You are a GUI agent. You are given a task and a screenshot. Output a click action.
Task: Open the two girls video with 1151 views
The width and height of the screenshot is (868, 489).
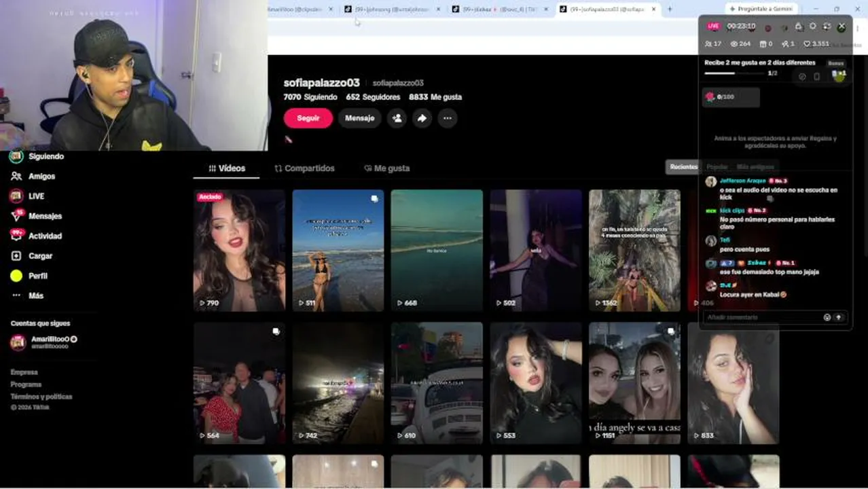coord(634,383)
